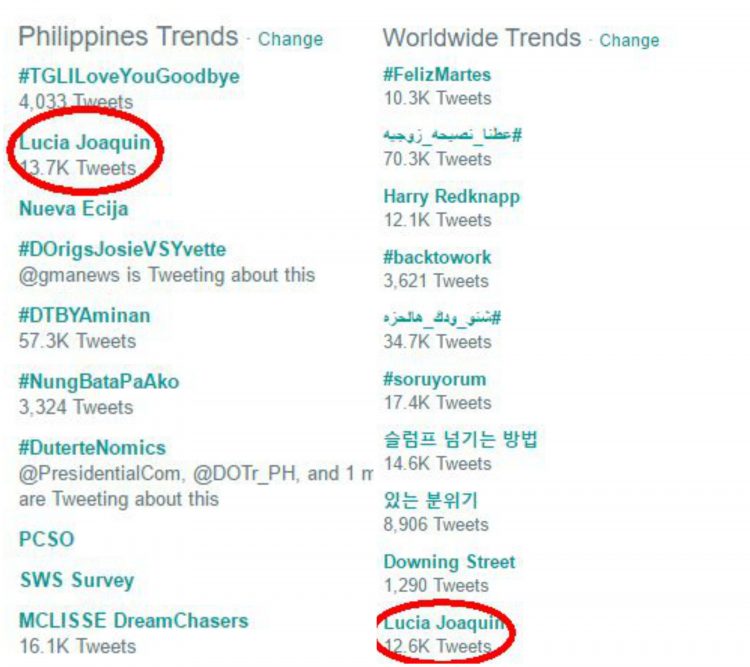The width and height of the screenshot is (750, 667).
Task: Open the Korean trend with 14.6K Tweets
Action: (461, 439)
